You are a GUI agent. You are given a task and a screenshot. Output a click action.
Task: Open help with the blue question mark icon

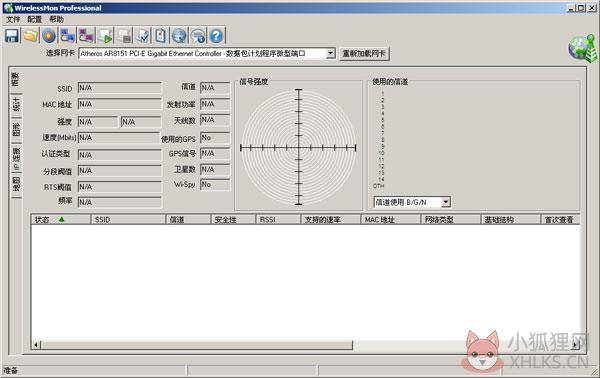tap(216, 36)
